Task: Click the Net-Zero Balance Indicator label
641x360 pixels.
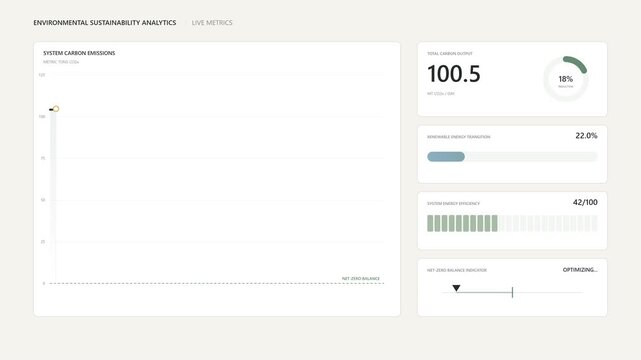Action: click(457, 270)
